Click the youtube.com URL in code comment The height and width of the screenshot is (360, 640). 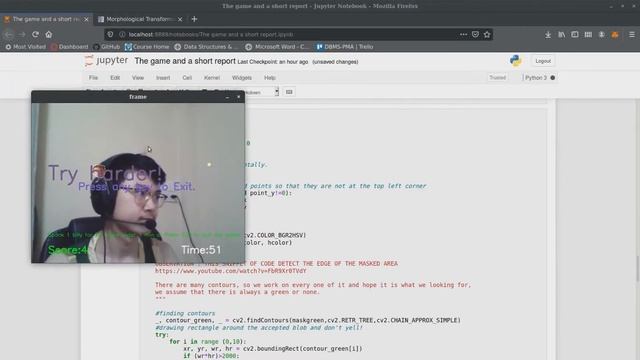coord(230,271)
